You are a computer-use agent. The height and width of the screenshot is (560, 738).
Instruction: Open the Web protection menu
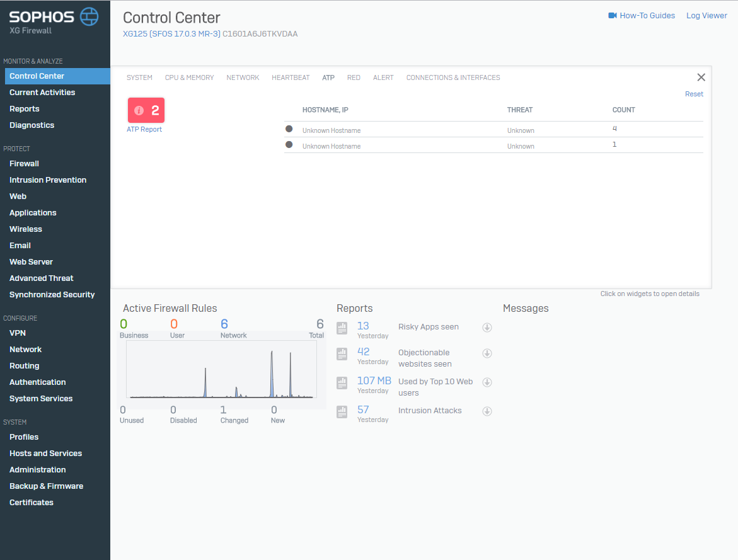point(18,197)
